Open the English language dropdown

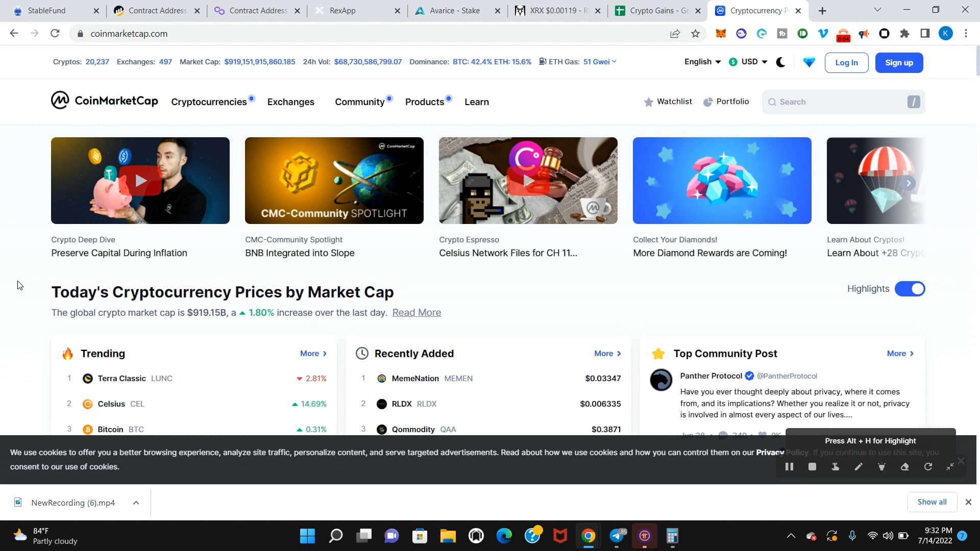coord(702,61)
